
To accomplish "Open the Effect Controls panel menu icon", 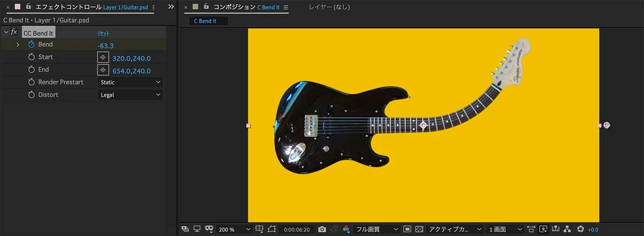I will pyautogui.click(x=154, y=7).
